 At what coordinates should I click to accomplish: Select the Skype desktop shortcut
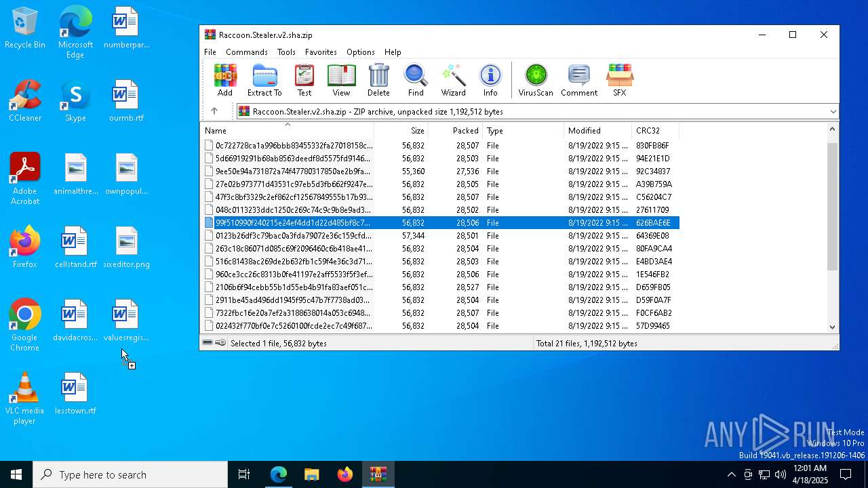pos(75,101)
